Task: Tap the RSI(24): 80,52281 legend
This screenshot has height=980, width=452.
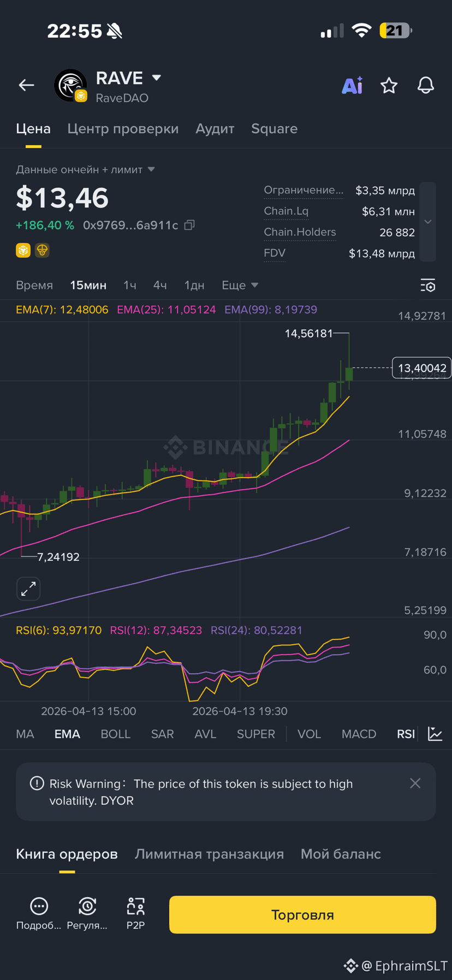Action: (x=257, y=630)
